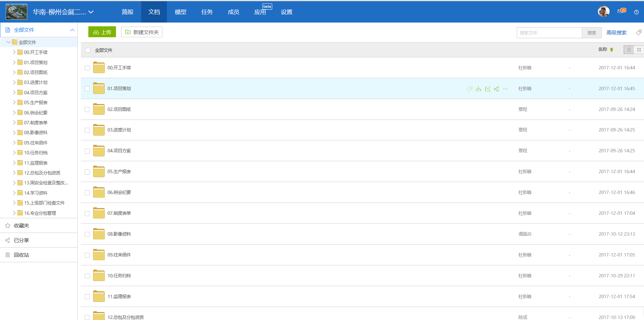Check the 全部文件 select-all checkbox
This screenshot has width=644, height=320.
pyautogui.click(x=88, y=50)
